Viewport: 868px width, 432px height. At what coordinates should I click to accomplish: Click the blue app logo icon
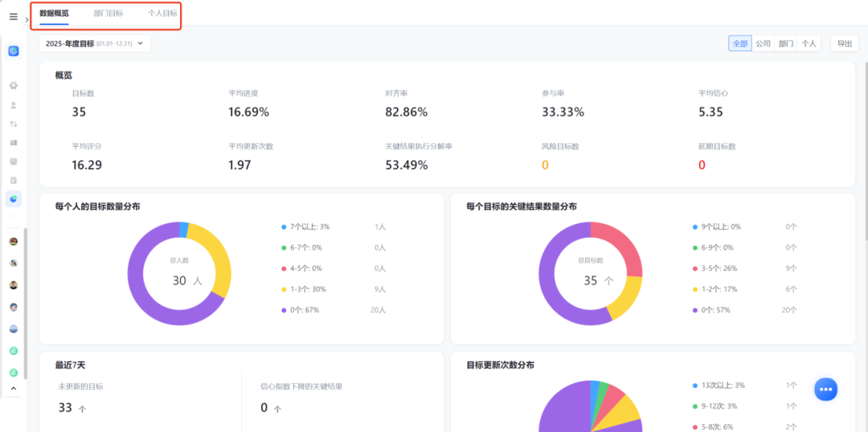point(14,51)
